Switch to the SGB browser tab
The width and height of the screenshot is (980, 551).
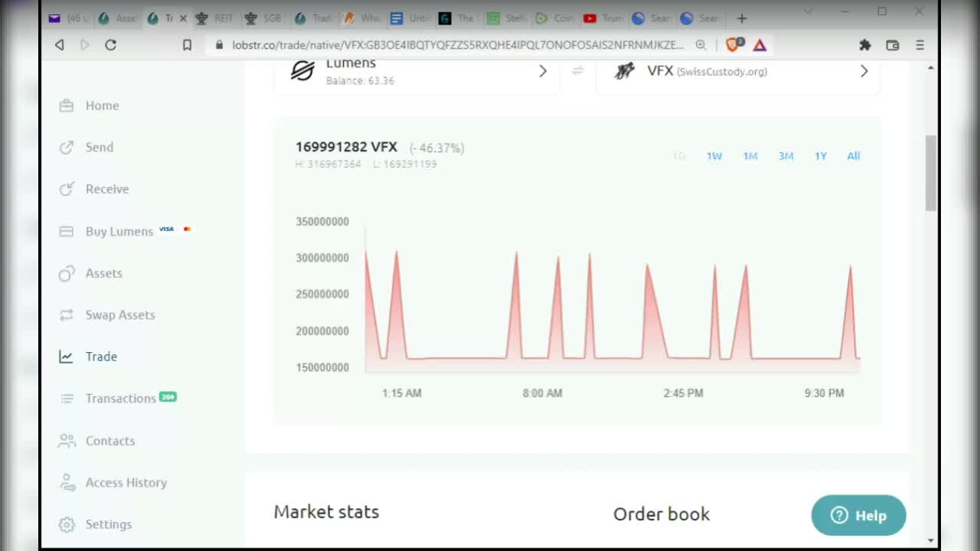point(264,18)
